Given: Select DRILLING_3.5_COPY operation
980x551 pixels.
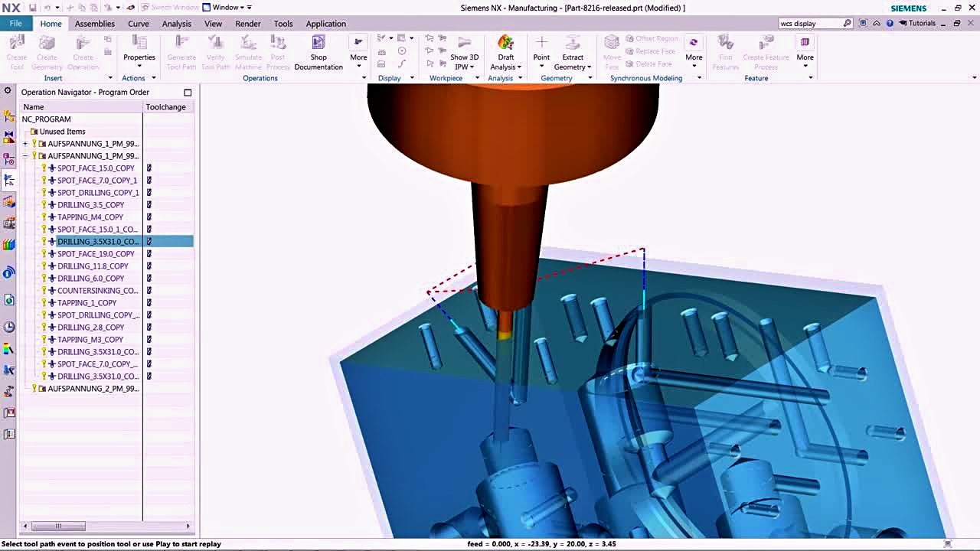Looking at the screenshot, I should click(x=90, y=205).
